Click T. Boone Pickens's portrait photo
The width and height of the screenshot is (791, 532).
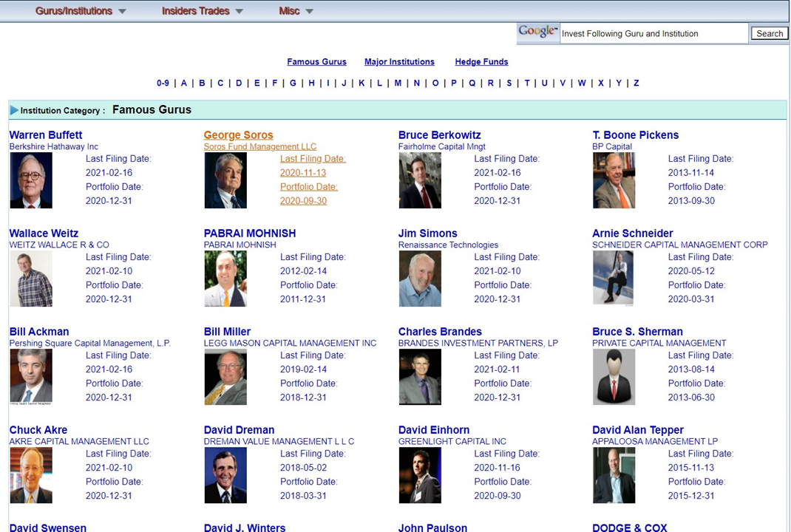pyautogui.click(x=614, y=180)
